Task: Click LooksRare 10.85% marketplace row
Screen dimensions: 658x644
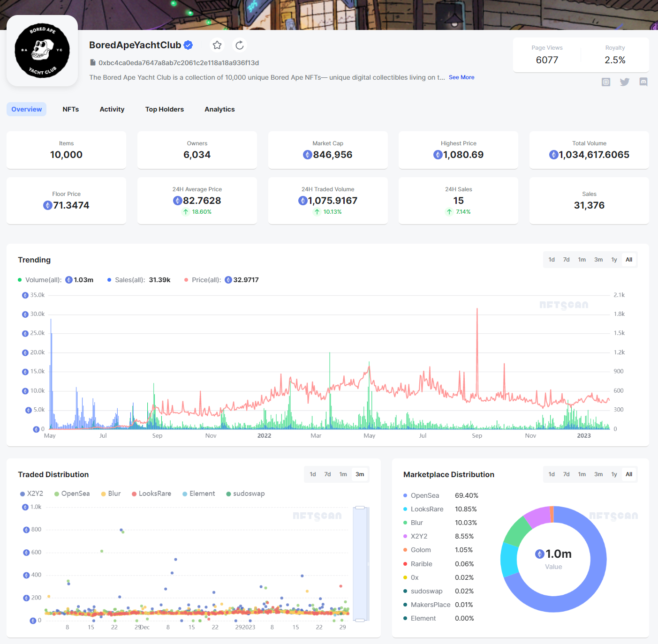Action: click(440, 509)
